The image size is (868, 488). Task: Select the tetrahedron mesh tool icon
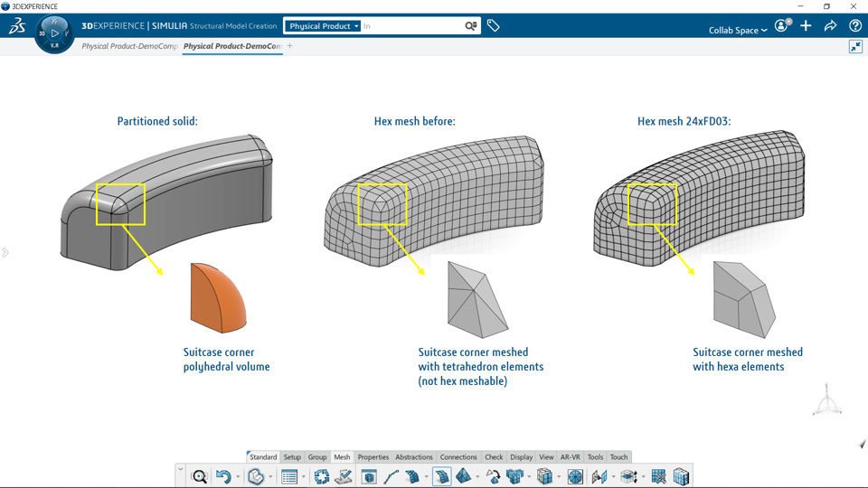click(x=463, y=476)
